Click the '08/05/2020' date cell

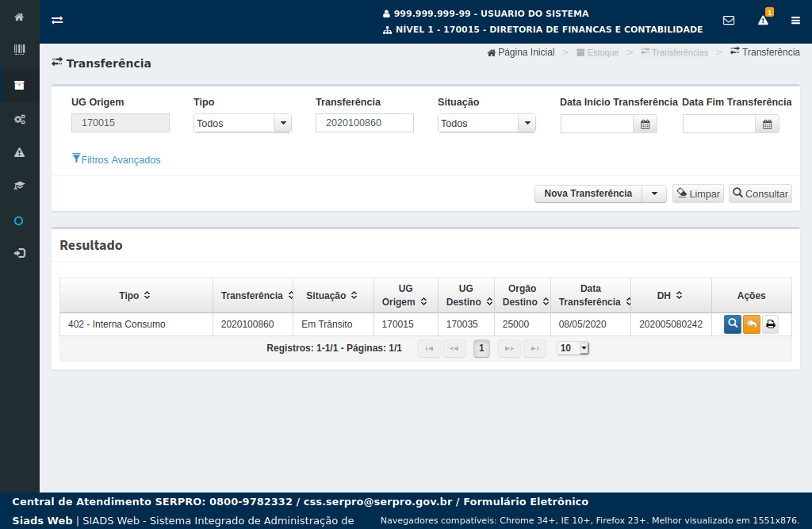tap(591, 324)
